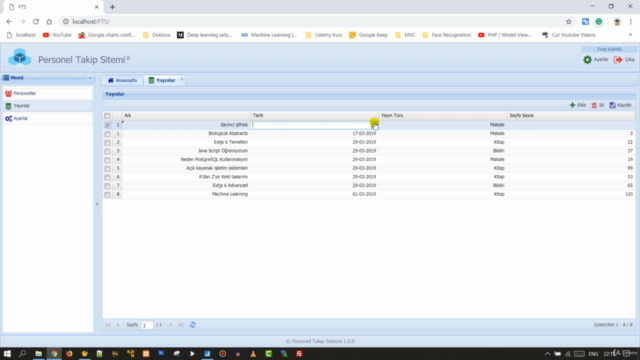The width and height of the screenshot is (640, 360).
Task: Check the Java Script Öğreniyorum row checkbox
Action: pyautogui.click(x=107, y=151)
